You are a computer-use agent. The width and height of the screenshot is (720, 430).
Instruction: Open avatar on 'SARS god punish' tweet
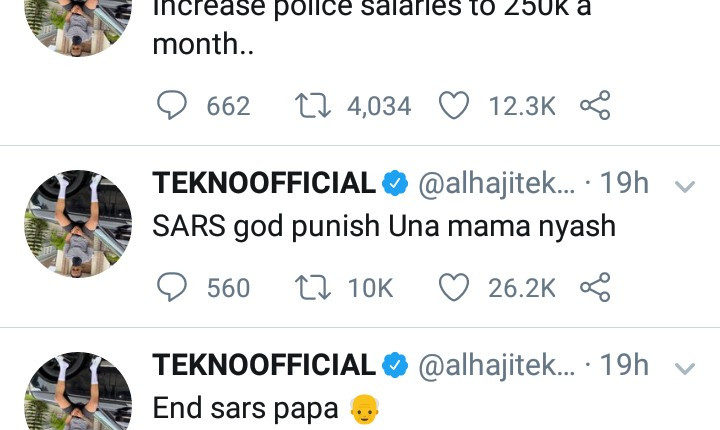point(78,222)
